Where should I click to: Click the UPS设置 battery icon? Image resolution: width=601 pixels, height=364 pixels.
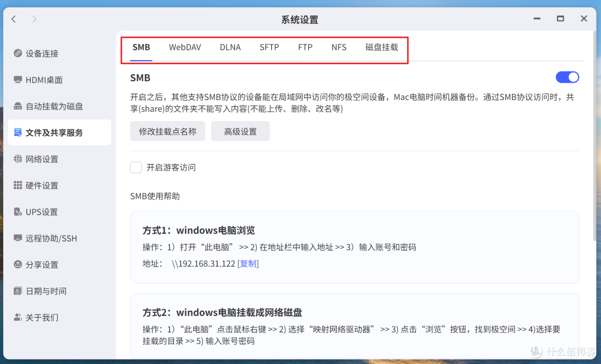tap(18, 212)
